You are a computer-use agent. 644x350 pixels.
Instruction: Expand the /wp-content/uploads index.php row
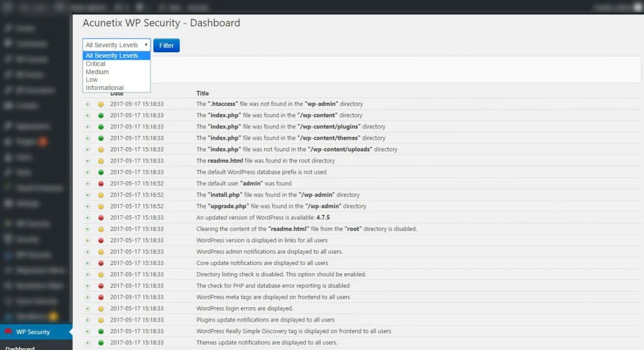(x=87, y=150)
